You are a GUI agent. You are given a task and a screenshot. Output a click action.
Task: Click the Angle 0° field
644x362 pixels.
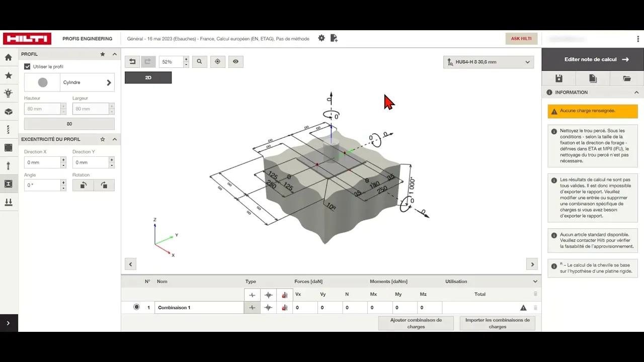tap(42, 185)
